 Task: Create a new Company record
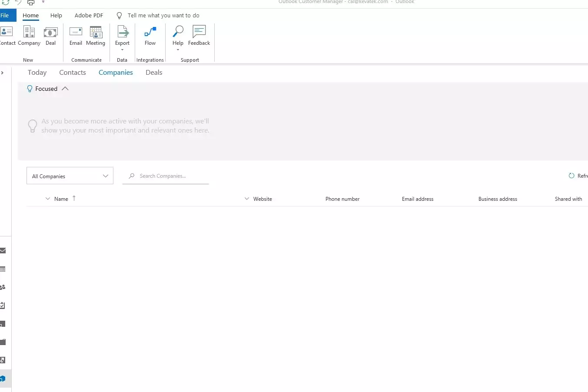(29, 36)
